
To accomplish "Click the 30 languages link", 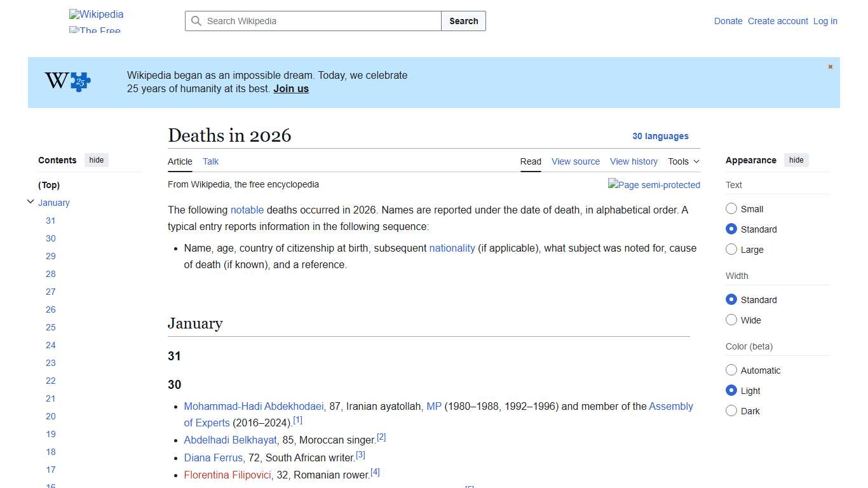I will (x=661, y=136).
